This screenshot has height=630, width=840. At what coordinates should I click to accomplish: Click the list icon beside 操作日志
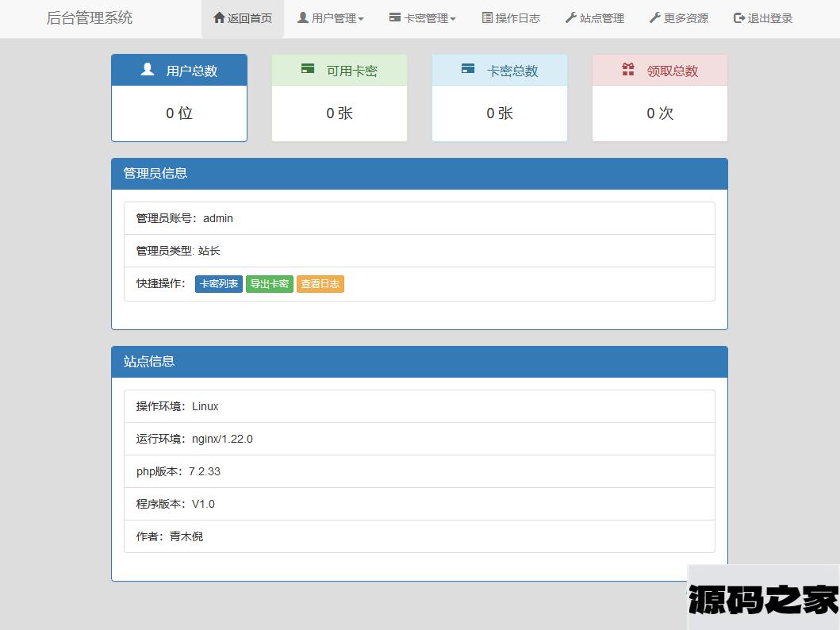pyautogui.click(x=487, y=17)
